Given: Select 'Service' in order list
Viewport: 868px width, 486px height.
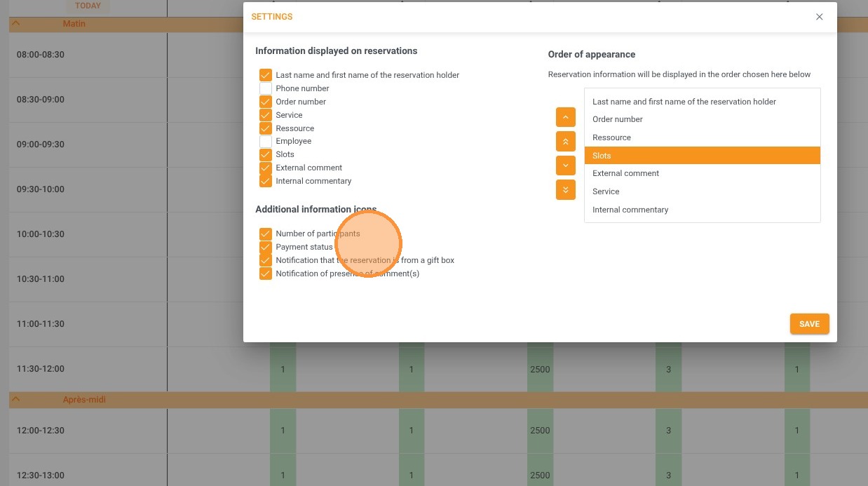Looking at the screenshot, I should tap(702, 191).
